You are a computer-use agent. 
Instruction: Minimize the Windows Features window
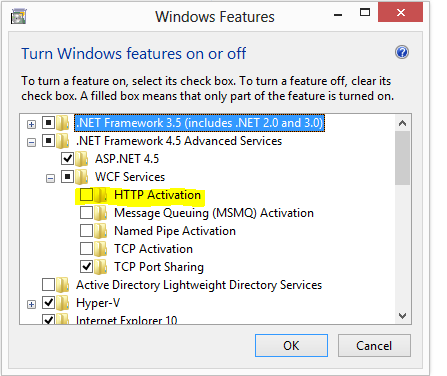338,14
